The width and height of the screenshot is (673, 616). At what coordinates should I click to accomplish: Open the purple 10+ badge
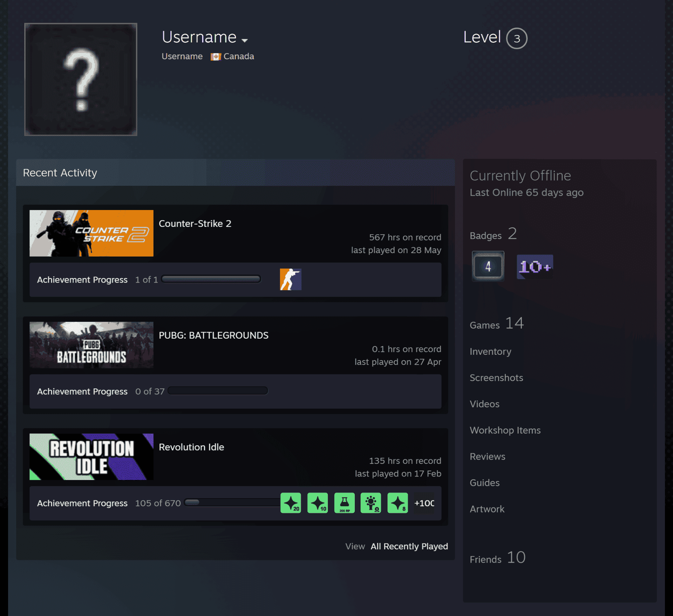click(535, 267)
